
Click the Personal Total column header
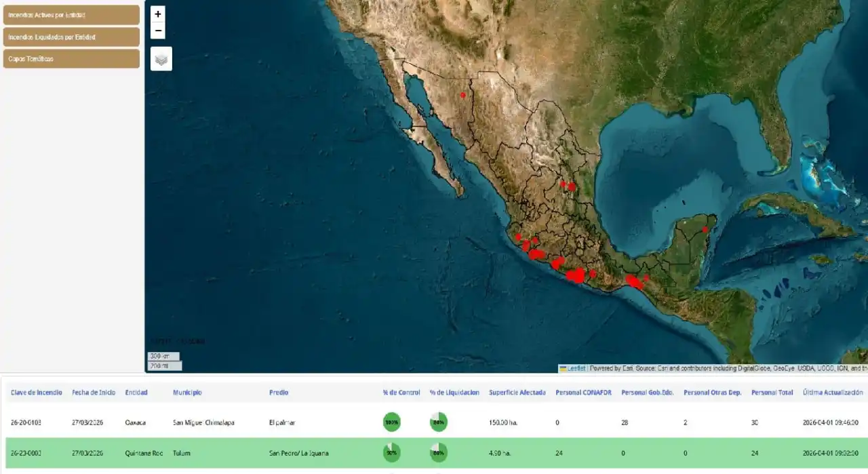772,393
